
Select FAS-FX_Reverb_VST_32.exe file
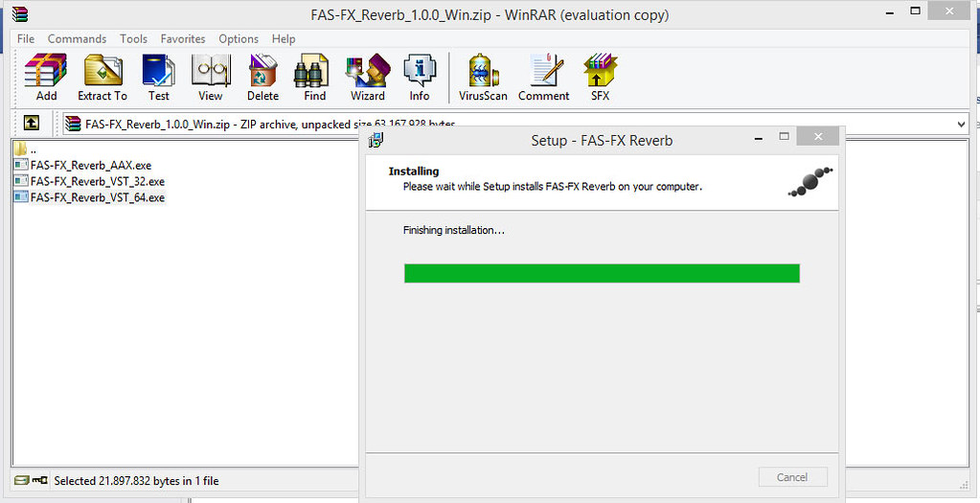(97, 181)
